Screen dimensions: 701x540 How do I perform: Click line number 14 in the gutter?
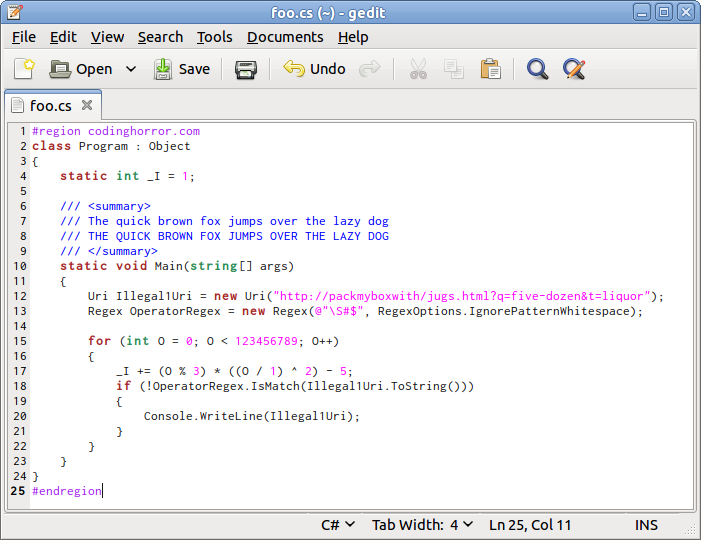(20, 326)
